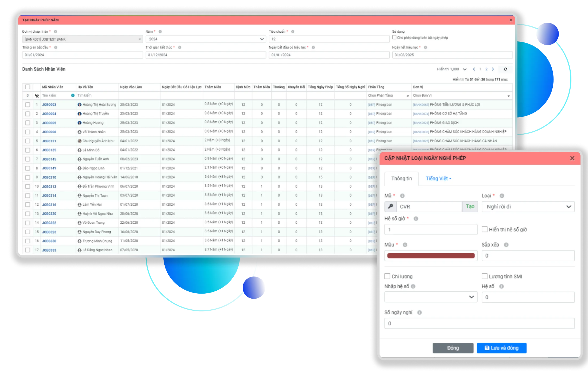Viewport: 588px width, 374px height.
Task: Open the Đơn vị pháp nhân dropdown
Action: 82,39
